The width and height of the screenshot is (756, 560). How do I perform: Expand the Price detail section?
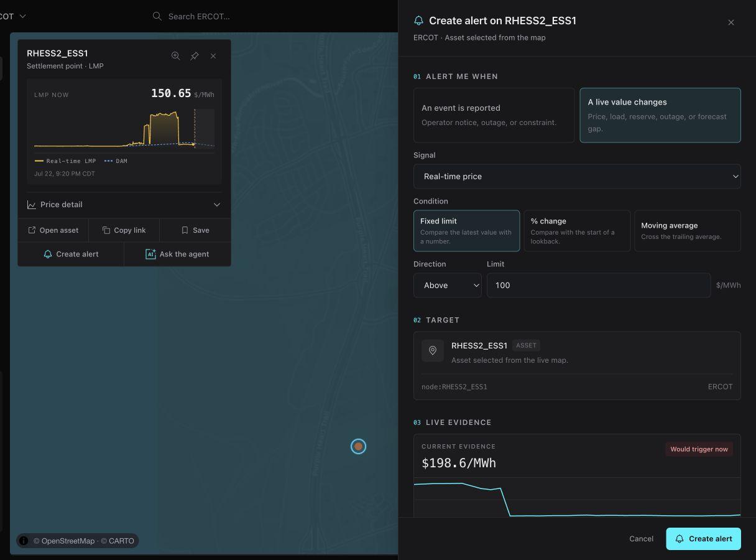(x=124, y=205)
